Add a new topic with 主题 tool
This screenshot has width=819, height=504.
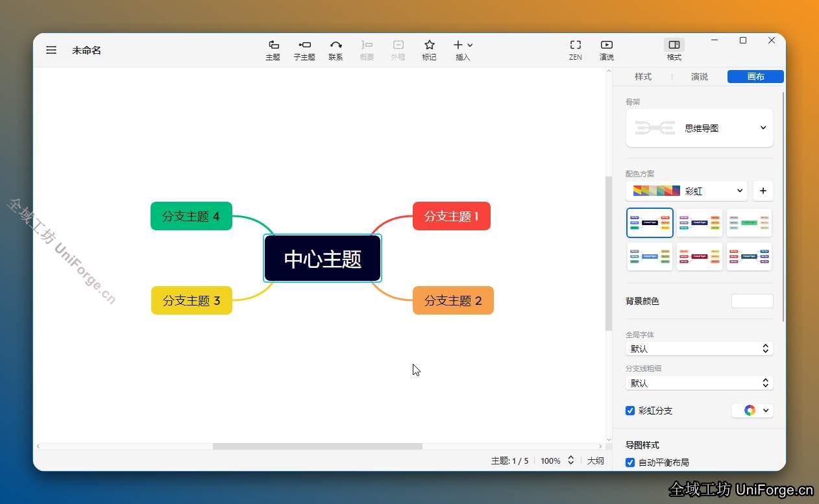pyautogui.click(x=273, y=50)
